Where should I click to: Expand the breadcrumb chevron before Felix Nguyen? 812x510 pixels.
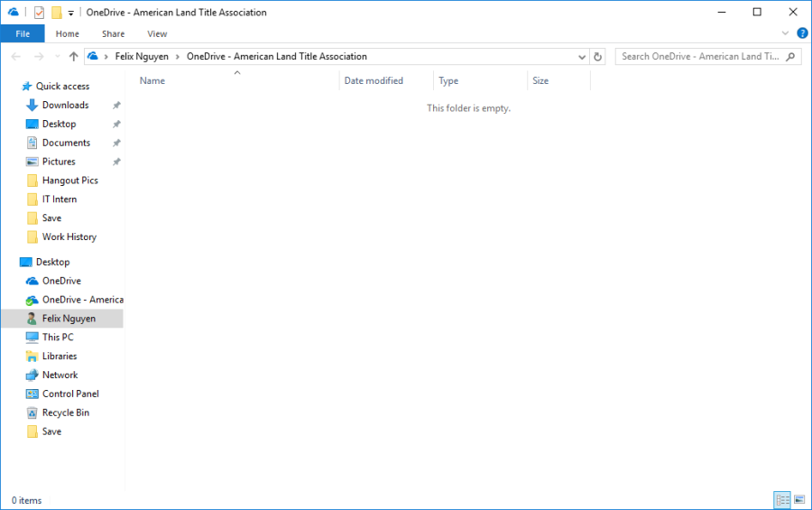click(106, 57)
